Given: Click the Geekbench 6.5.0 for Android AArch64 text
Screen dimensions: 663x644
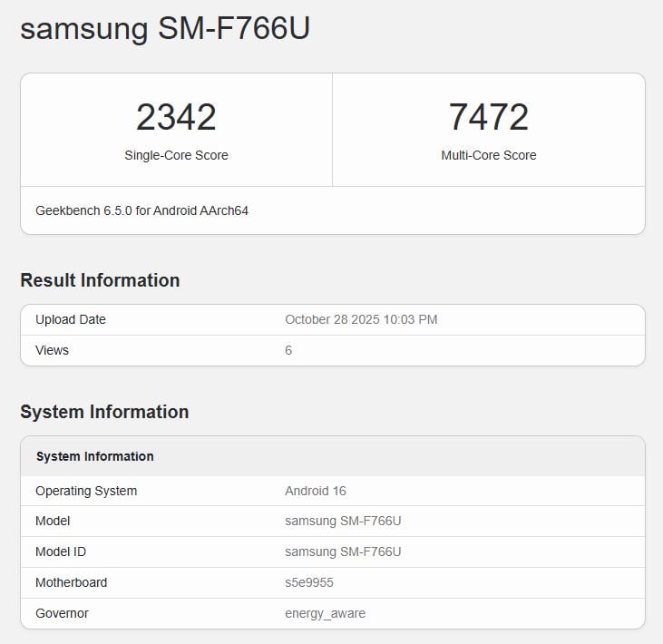Looking at the screenshot, I should click(x=141, y=210).
